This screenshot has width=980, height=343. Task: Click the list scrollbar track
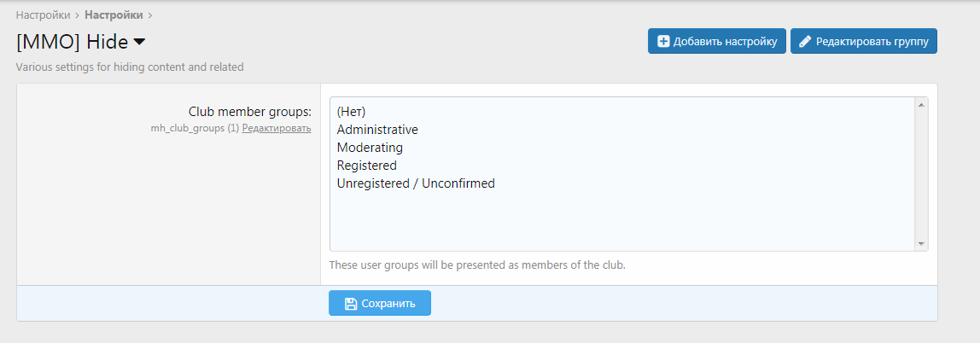921,175
